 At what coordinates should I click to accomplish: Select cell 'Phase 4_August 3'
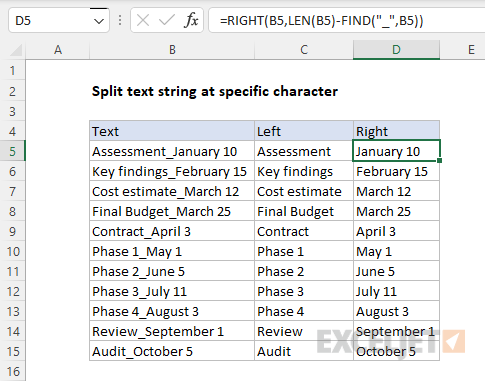(x=172, y=311)
